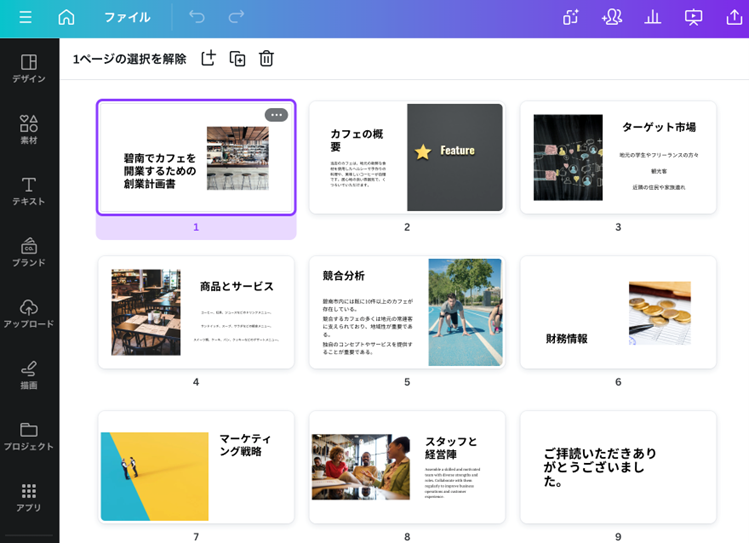Select the 商品とサービス page thumbnail
The width and height of the screenshot is (749, 543).
point(196,312)
